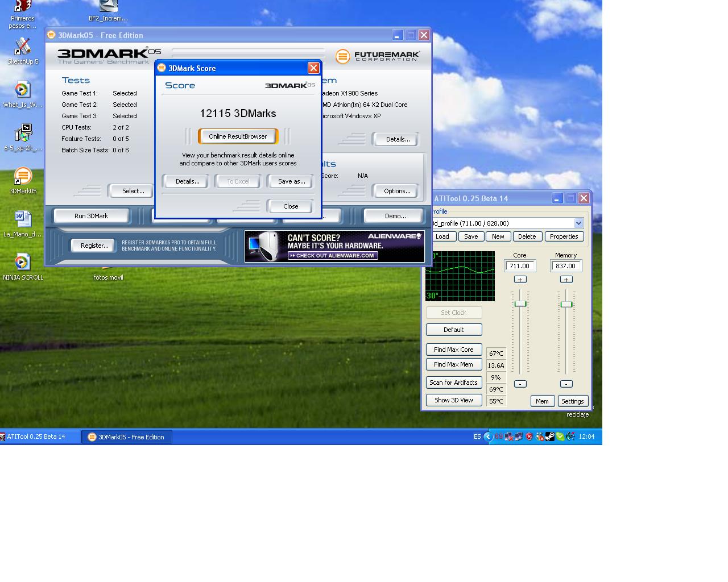Click the Core clock slider handle
This screenshot has width=728, height=582.
(520, 304)
